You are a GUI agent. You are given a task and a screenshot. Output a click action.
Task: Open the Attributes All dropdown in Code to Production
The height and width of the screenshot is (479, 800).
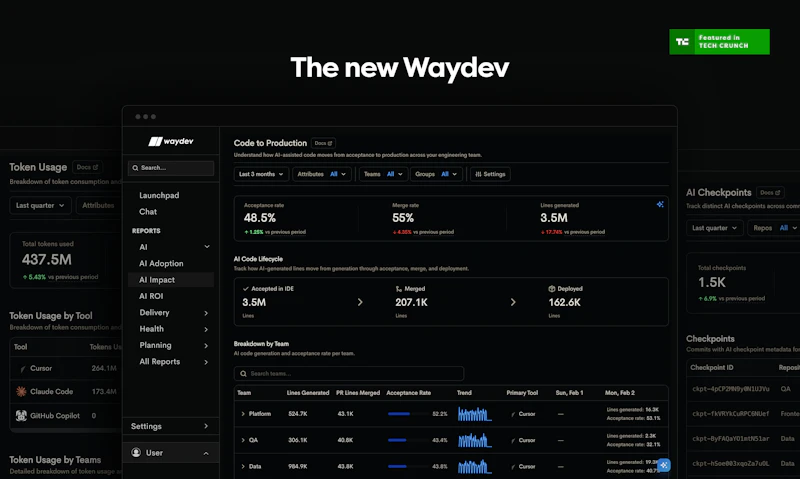click(322, 174)
